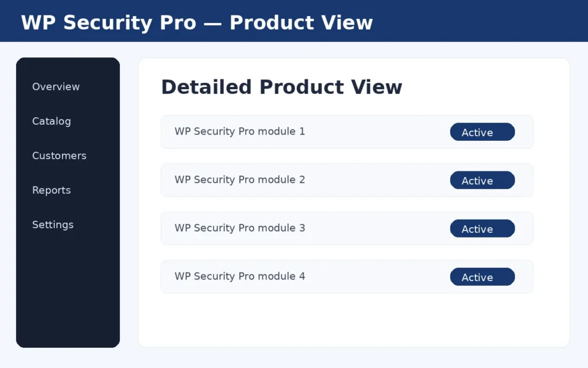Click module 1 row's gap between label and badge
Image resolution: width=588 pixels, height=368 pixels.
377,132
